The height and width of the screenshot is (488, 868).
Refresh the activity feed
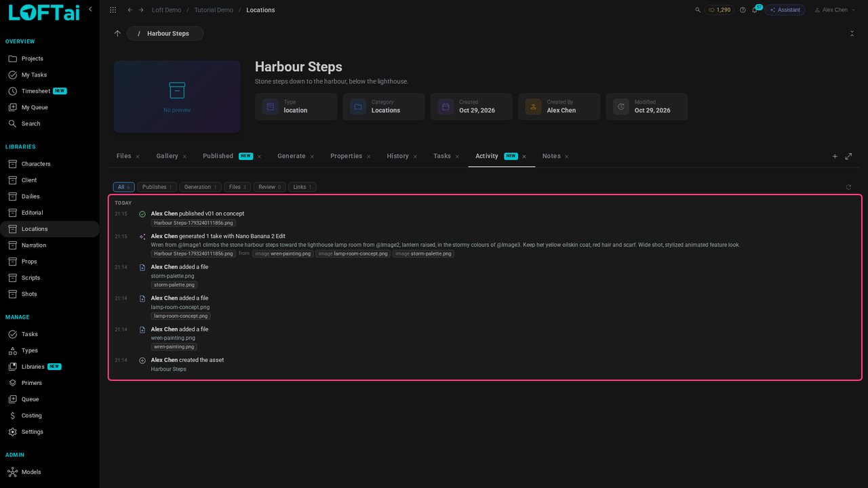pyautogui.click(x=848, y=187)
